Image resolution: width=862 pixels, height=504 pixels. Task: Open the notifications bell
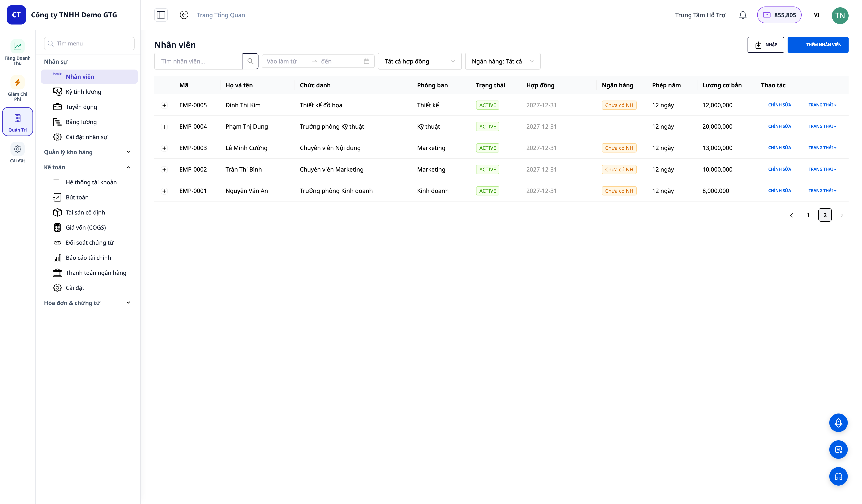coord(743,15)
